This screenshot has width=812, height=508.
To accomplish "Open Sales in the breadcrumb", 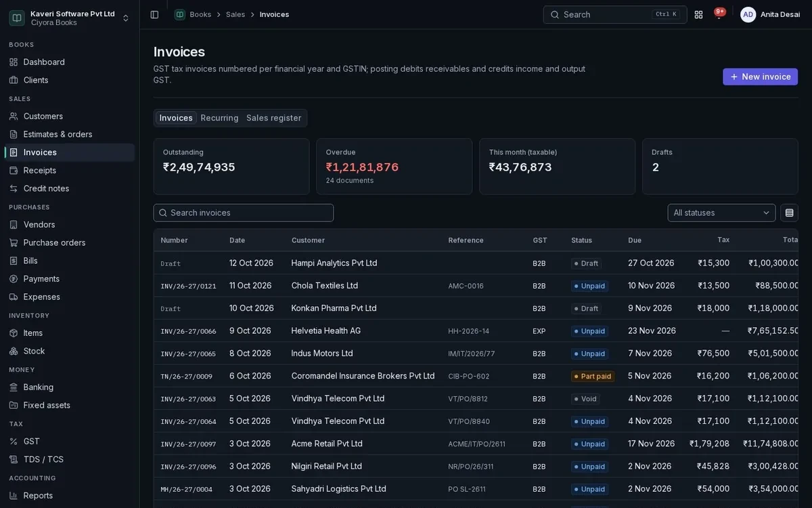I will coord(235,14).
